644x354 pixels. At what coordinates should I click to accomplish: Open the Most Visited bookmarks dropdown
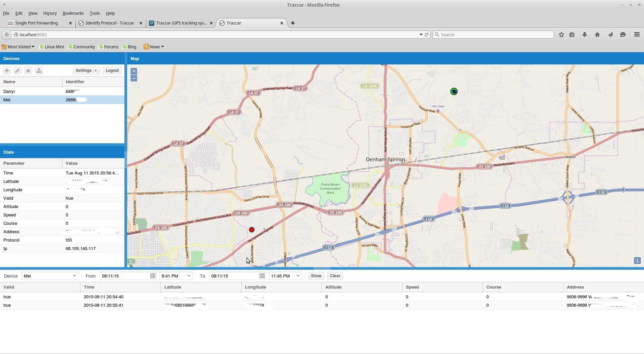tap(18, 47)
